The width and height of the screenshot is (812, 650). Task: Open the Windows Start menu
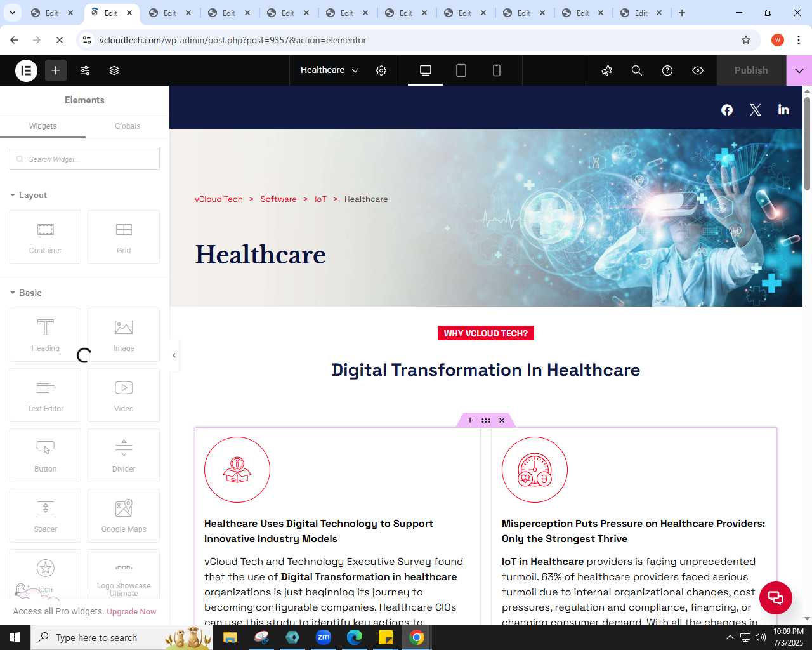tap(15, 637)
